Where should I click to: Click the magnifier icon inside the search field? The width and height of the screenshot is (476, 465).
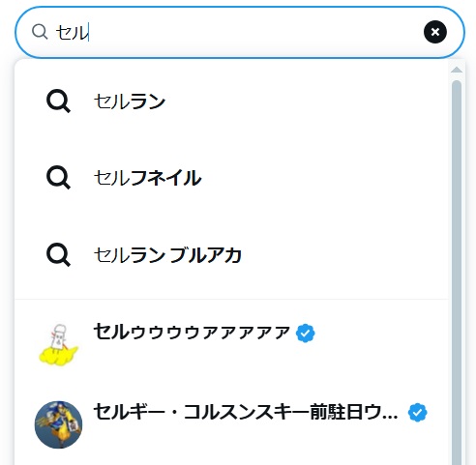click(40, 32)
